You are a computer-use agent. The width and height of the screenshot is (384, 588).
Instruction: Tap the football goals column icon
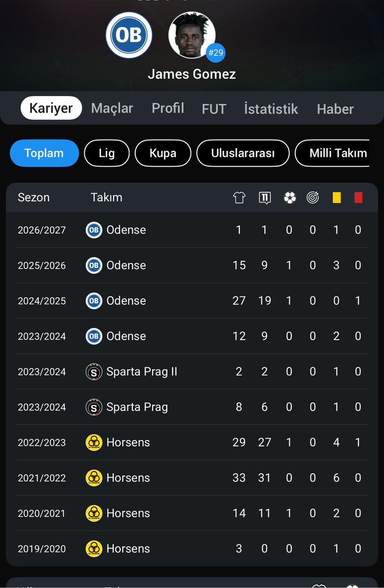[x=290, y=197]
